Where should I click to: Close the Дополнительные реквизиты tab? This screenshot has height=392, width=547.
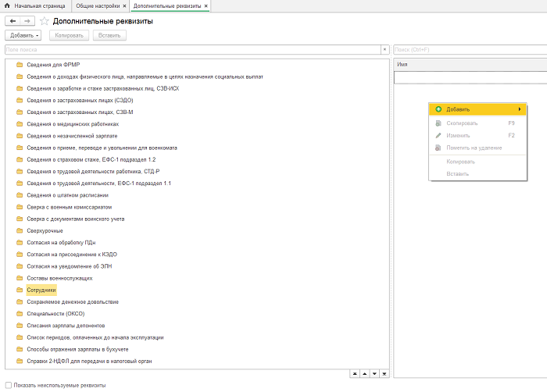click(x=206, y=5)
